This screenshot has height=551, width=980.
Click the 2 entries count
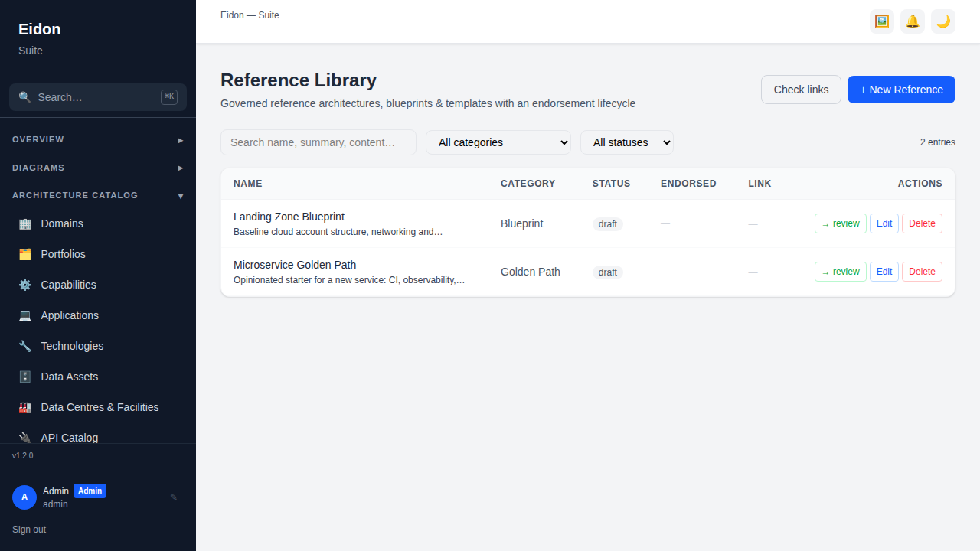pos(938,142)
